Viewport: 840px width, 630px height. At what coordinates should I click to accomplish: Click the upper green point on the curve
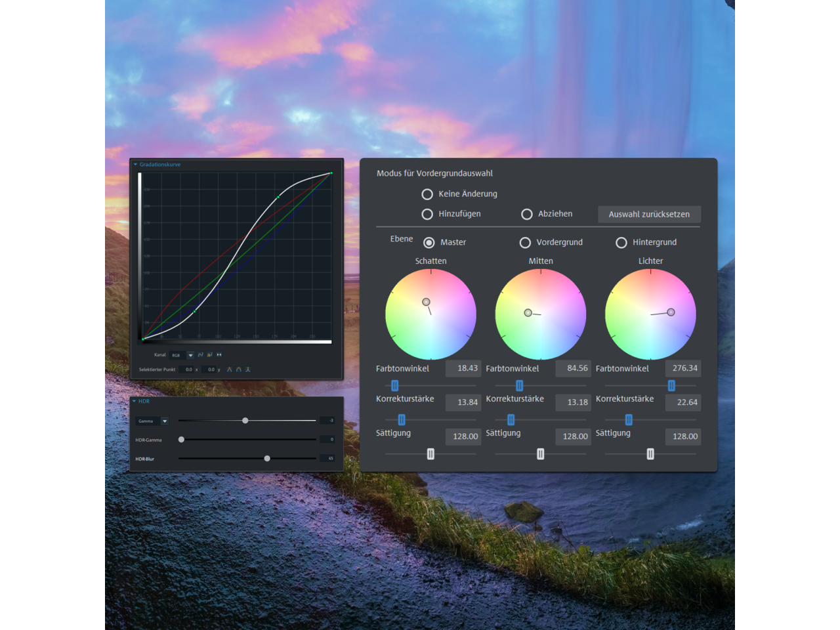pyautogui.click(x=278, y=196)
